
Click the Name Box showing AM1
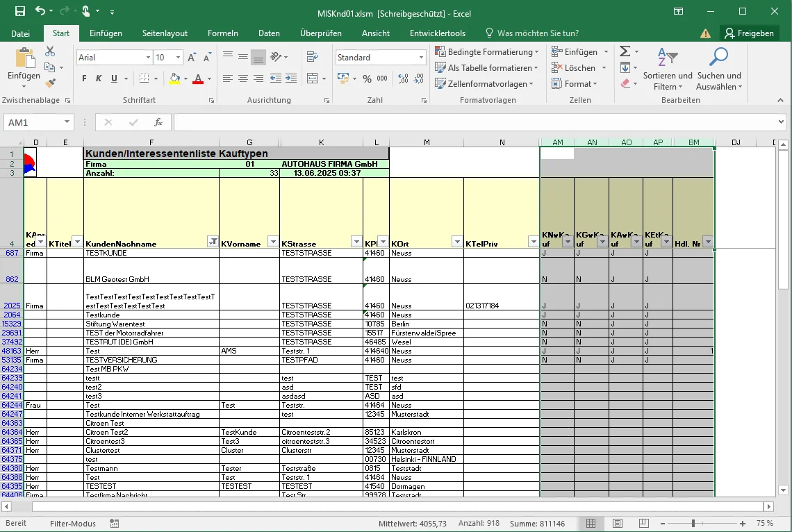click(x=38, y=122)
